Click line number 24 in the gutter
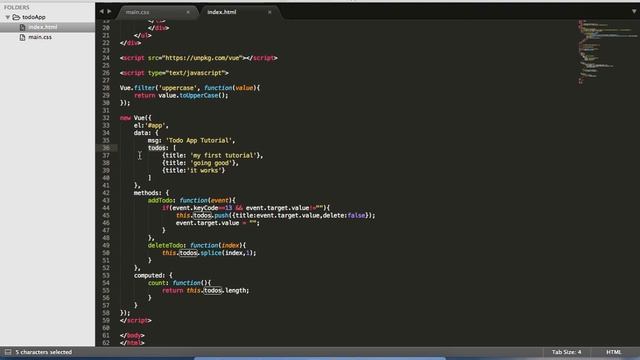Image resolution: width=640 pixels, height=360 pixels. click(106, 58)
